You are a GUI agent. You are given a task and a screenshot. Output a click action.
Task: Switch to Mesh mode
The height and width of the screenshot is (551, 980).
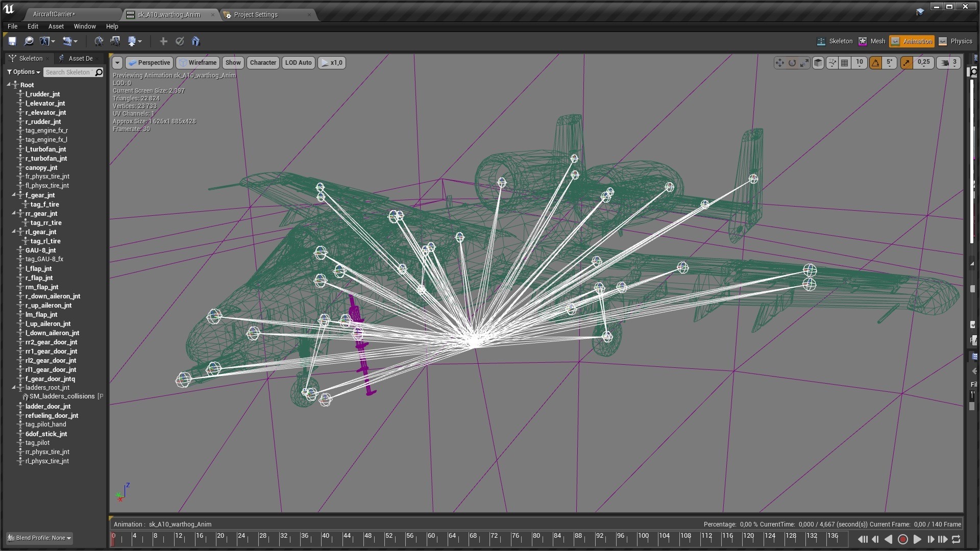(x=872, y=41)
